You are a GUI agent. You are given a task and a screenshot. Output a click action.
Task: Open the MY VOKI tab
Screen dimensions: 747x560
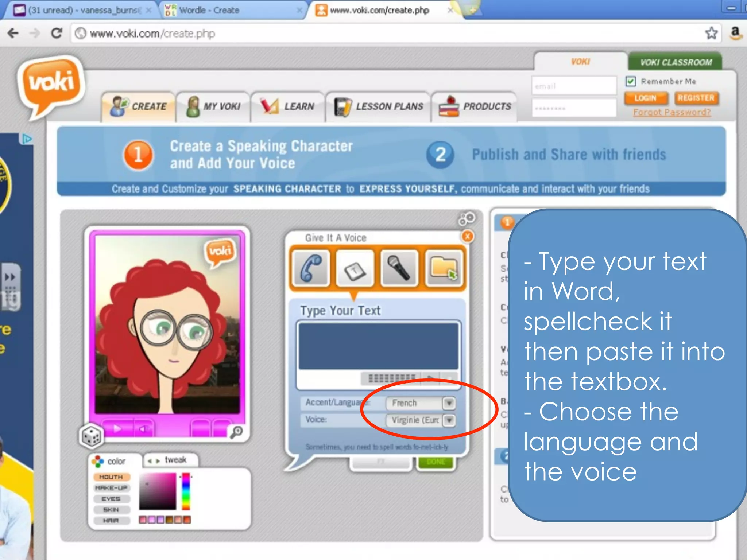point(213,106)
